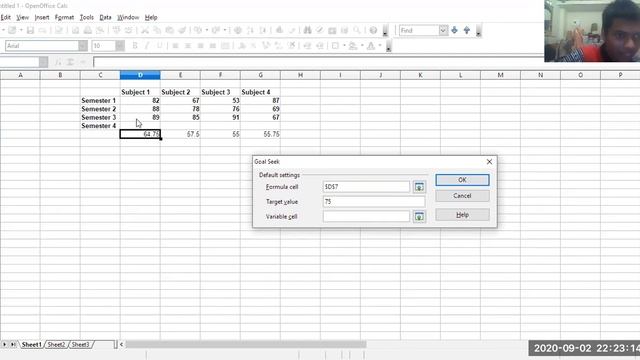Click the Background Color icon
The height and width of the screenshot is (360, 640).
pos(353,46)
